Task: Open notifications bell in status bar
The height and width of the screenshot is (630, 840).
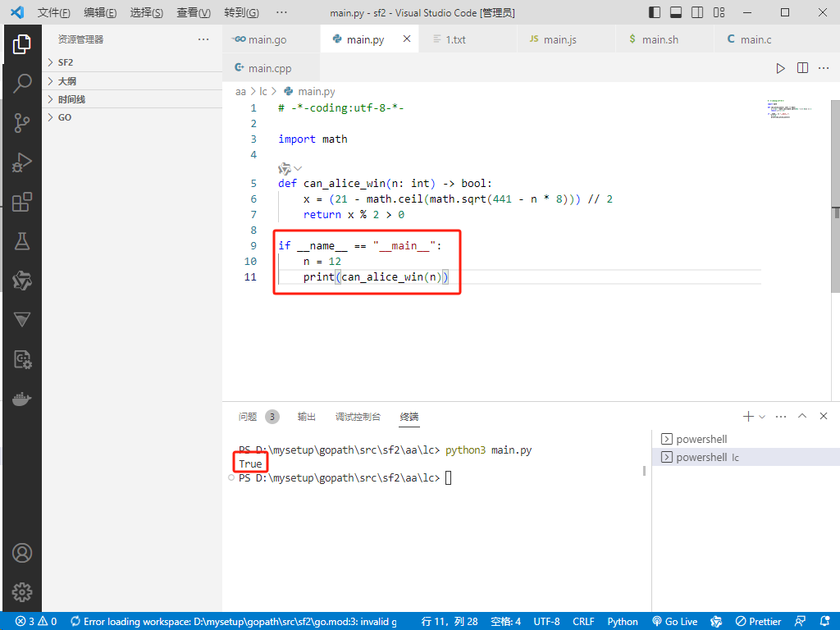Action: [x=825, y=622]
